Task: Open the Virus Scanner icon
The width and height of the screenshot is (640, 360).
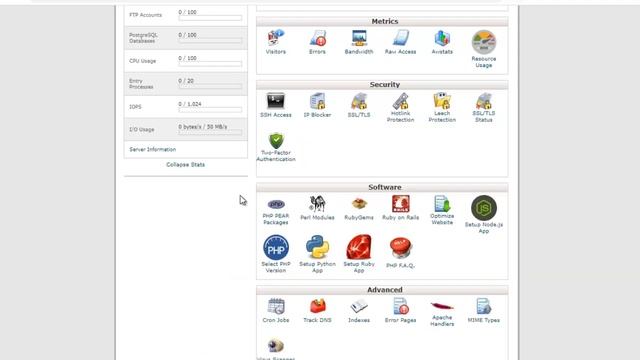Action: coord(276,346)
